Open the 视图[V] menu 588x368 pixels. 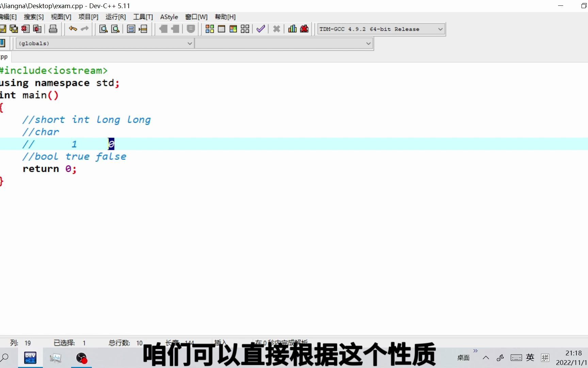click(x=61, y=17)
